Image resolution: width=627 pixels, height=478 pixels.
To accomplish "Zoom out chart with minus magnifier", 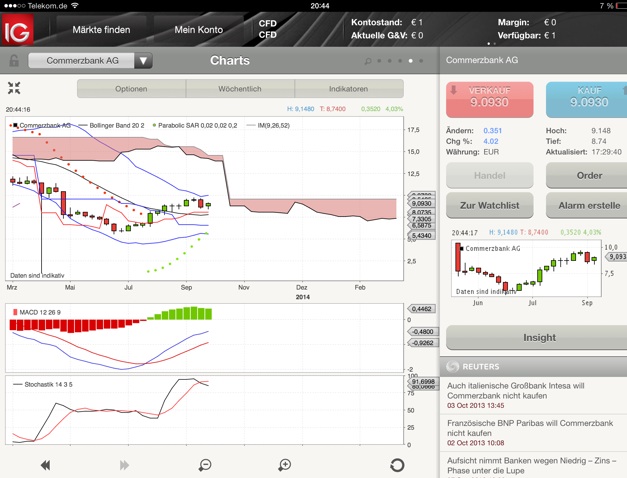I will point(205,465).
